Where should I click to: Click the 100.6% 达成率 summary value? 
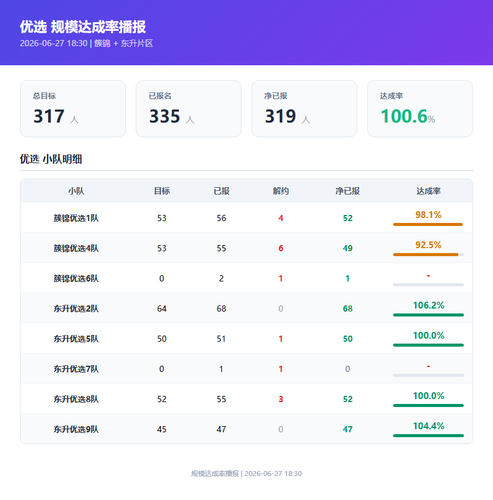point(408,116)
